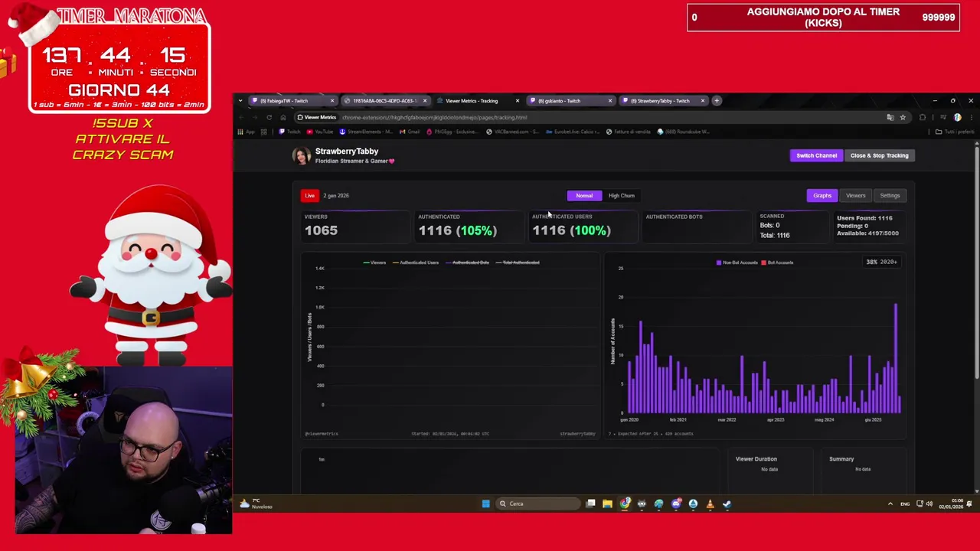Click the Users Found: 1116 text
The width and height of the screenshot is (980, 551).
click(x=864, y=218)
